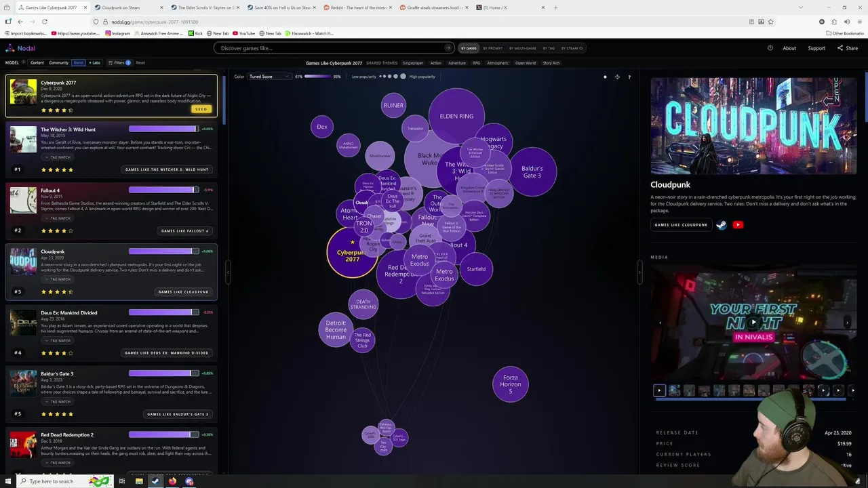Go back in browser history

pyautogui.click(x=20, y=22)
